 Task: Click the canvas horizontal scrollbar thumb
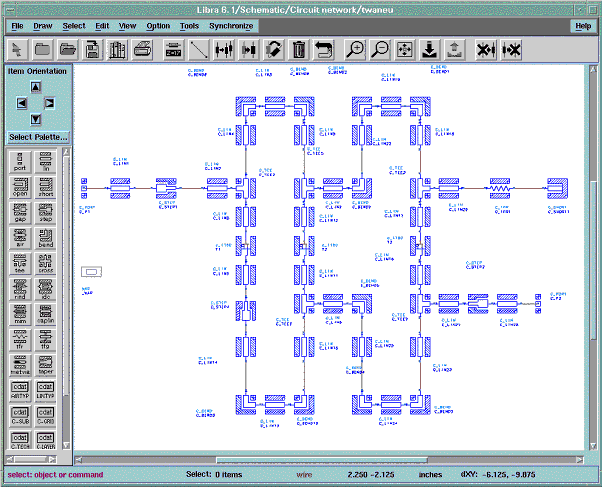pos(322,460)
